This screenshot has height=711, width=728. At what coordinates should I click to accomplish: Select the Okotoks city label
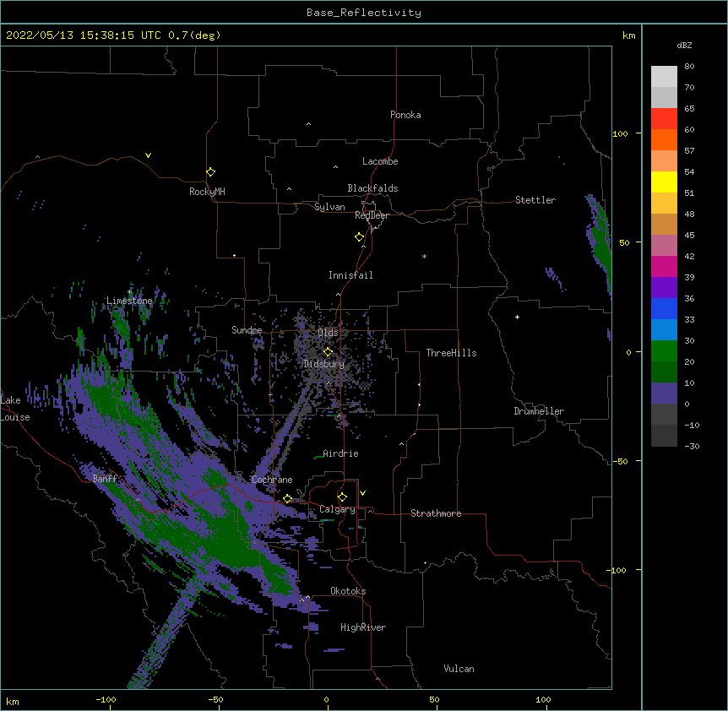click(348, 591)
